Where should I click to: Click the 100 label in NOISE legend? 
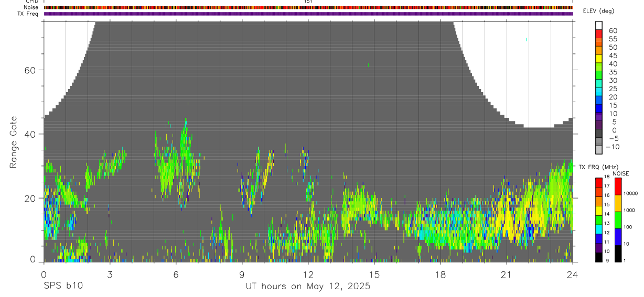(627, 227)
